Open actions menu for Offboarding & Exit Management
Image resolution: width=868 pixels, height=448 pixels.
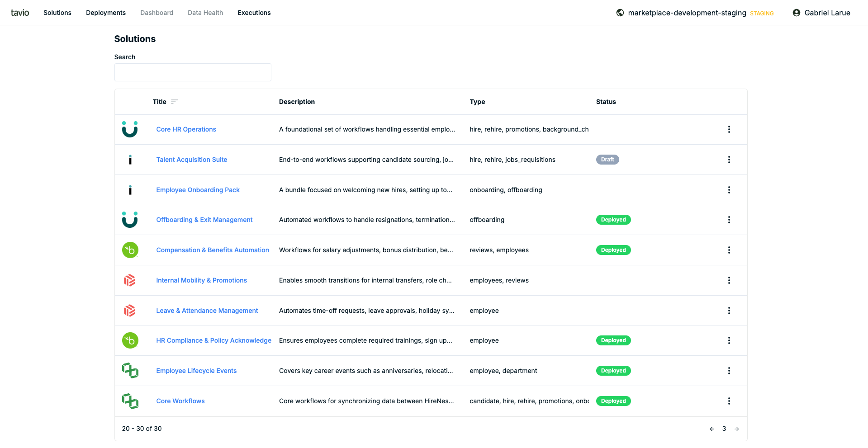coord(729,220)
